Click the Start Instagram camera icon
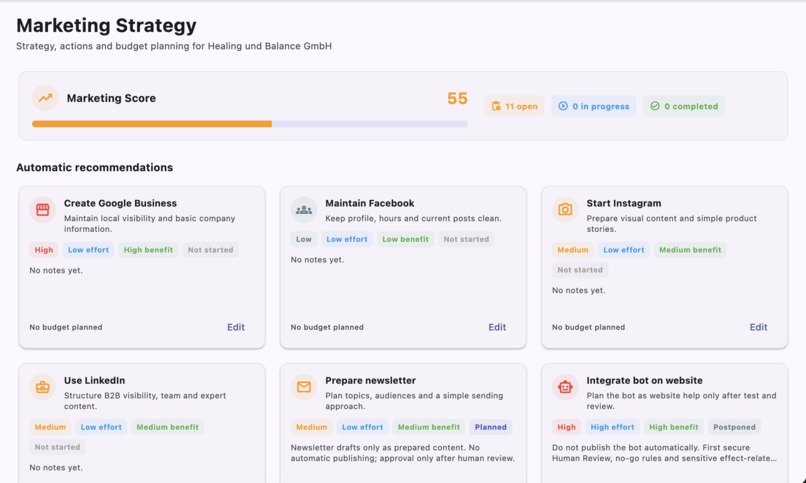Image resolution: width=806 pixels, height=483 pixels. coord(565,210)
